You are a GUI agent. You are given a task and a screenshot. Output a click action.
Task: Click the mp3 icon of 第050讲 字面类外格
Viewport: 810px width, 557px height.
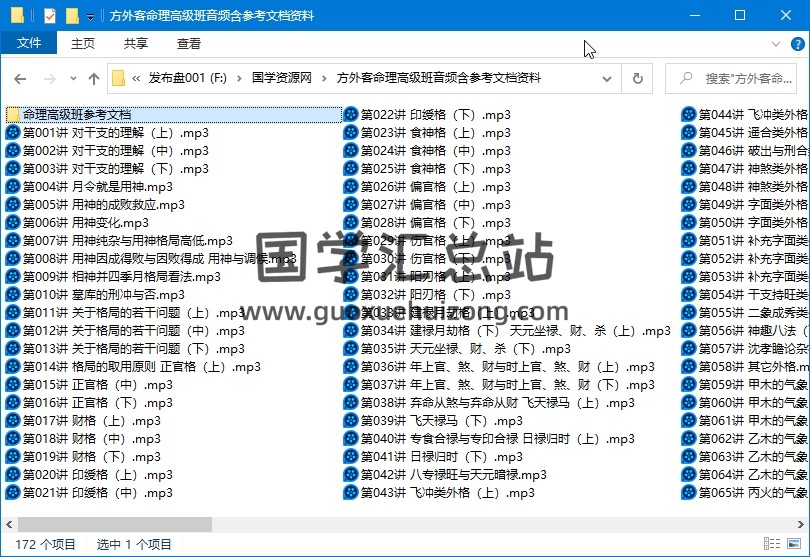(x=689, y=223)
